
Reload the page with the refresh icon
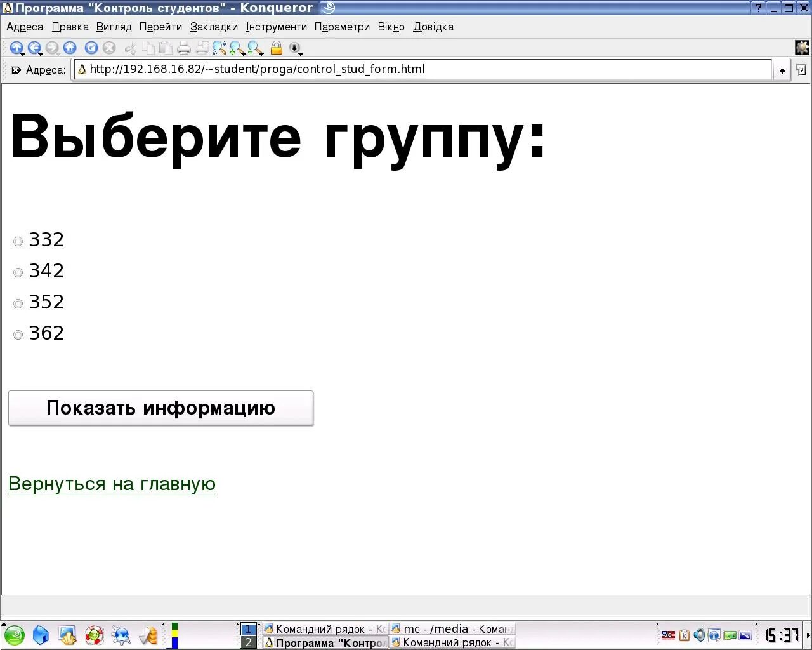(x=91, y=48)
